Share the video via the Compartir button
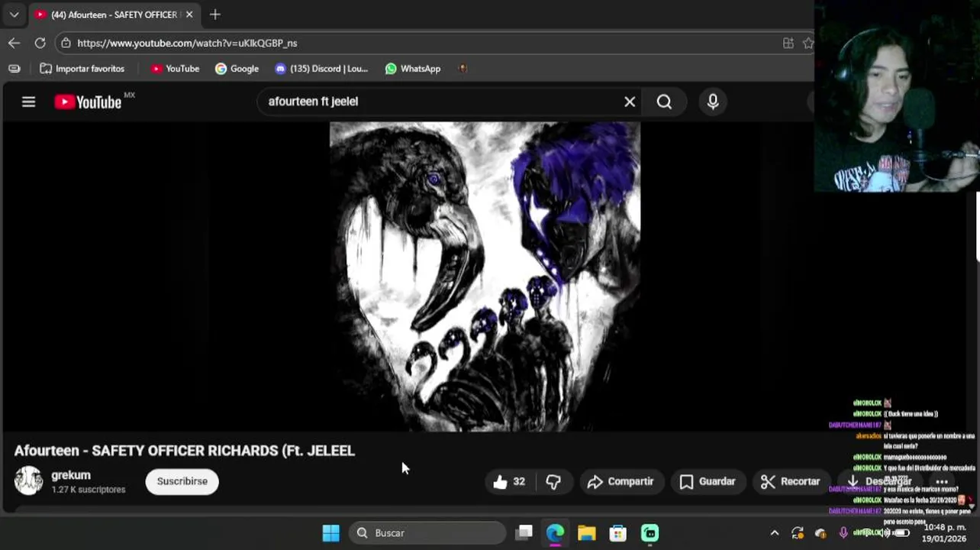The image size is (980, 550). point(621,481)
